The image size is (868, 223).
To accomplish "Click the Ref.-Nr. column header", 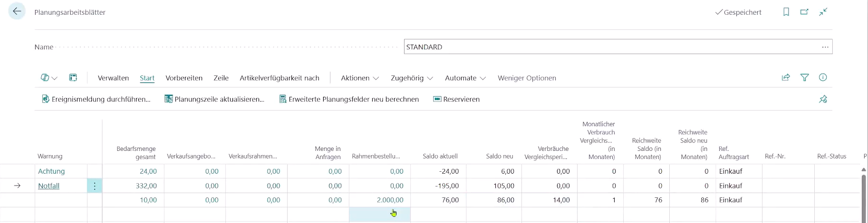I will pyautogui.click(x=775, y=156).
